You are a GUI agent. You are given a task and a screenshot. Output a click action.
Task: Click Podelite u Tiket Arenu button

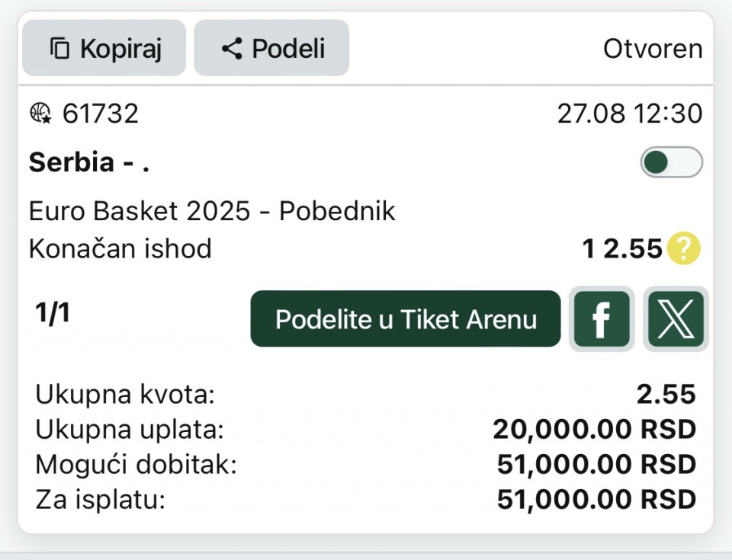405,318
